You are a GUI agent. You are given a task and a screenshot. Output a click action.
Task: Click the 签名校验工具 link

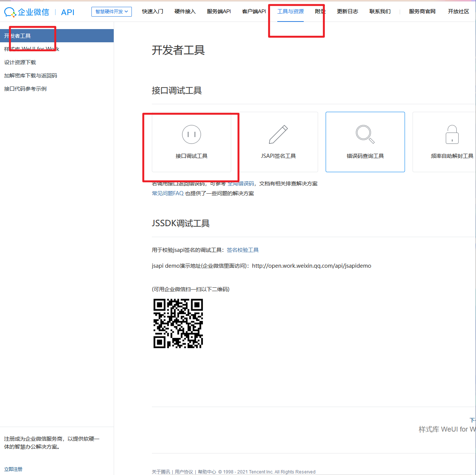243,250
